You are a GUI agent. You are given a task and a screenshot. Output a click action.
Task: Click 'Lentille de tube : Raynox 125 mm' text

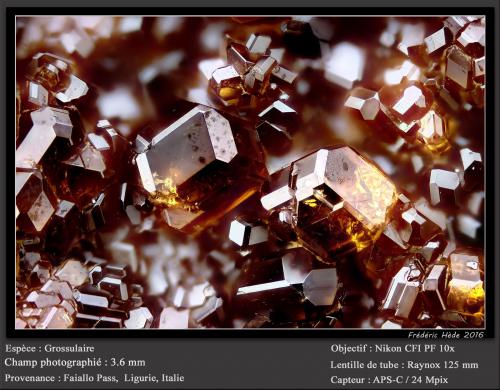tap(404, 365)
